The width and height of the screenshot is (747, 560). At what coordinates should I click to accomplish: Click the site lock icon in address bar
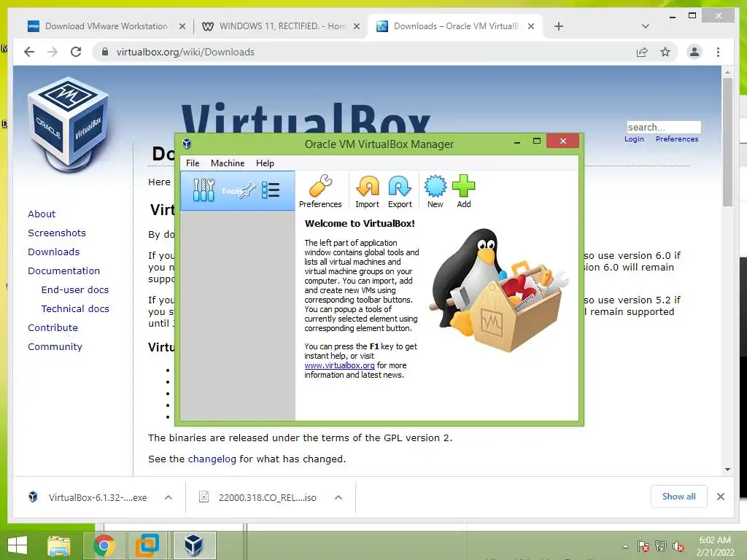[x=105, y=52]
